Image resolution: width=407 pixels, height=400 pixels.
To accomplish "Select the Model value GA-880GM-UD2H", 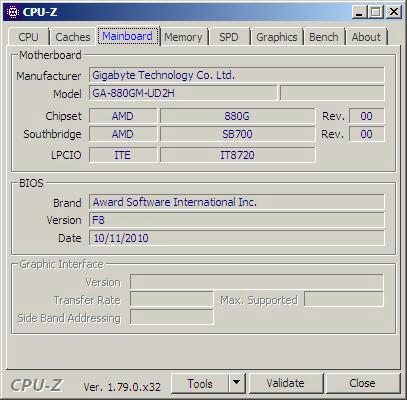I will pos(183,93).
